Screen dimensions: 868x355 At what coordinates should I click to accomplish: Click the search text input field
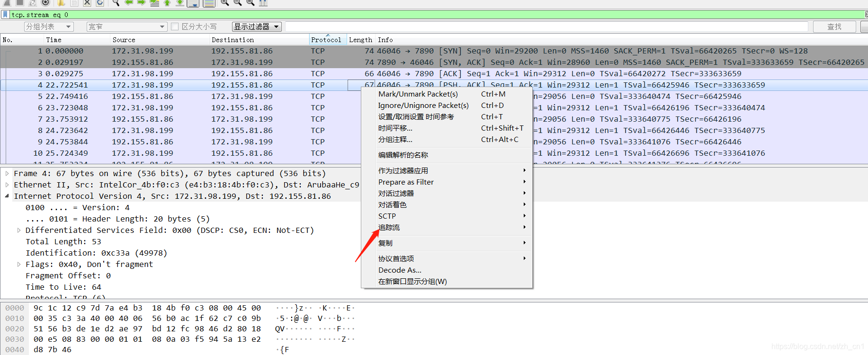(546, 27)
